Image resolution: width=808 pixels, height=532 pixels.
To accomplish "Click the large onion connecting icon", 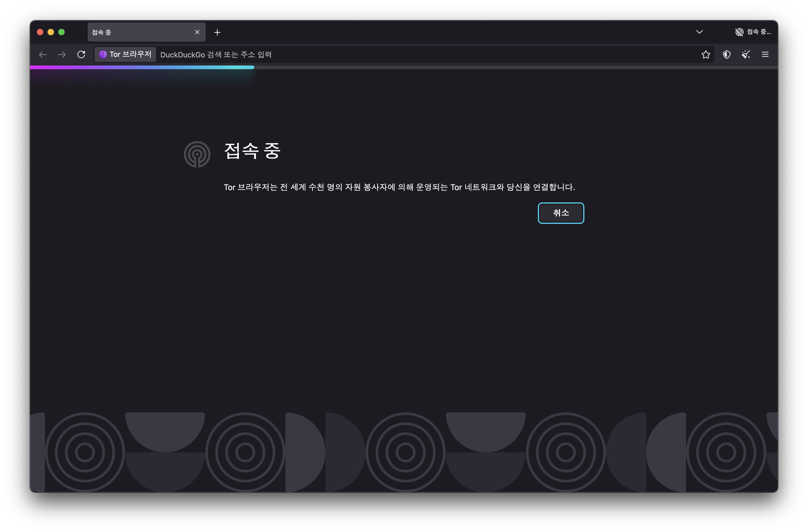I will click(x=197, y=154).
